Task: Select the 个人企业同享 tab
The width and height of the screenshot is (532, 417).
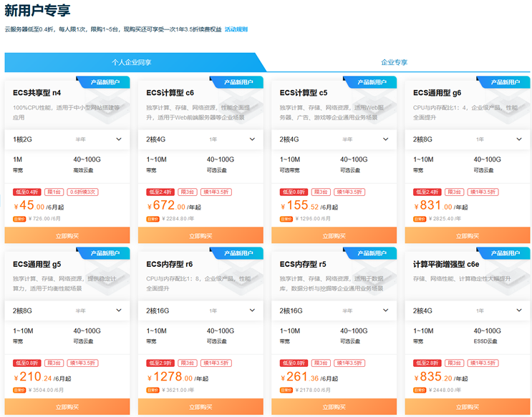Action: 131,62
